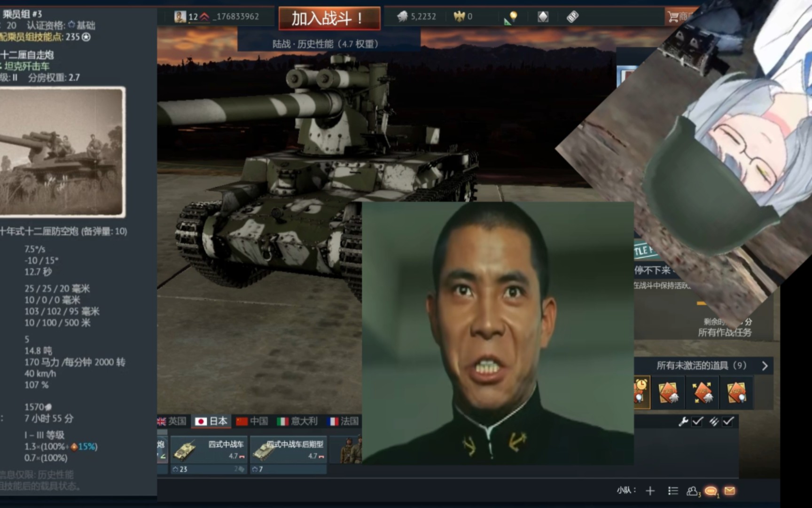Click the silver lion currency icon

[402, 17]
